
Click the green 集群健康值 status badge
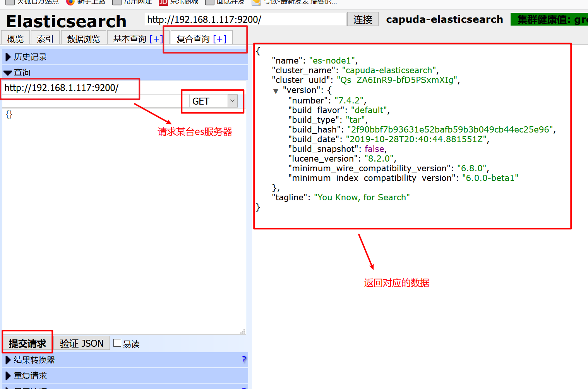tap(549, 19)
